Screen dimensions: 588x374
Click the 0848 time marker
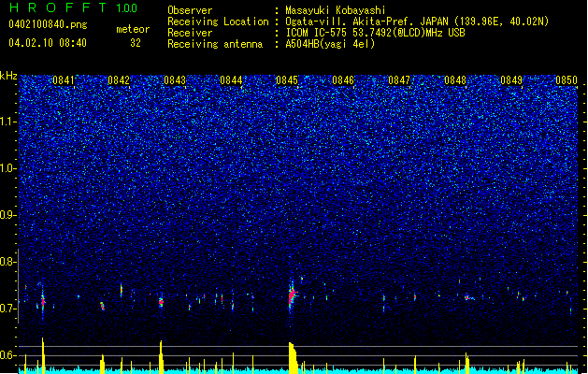pos(455,80)
